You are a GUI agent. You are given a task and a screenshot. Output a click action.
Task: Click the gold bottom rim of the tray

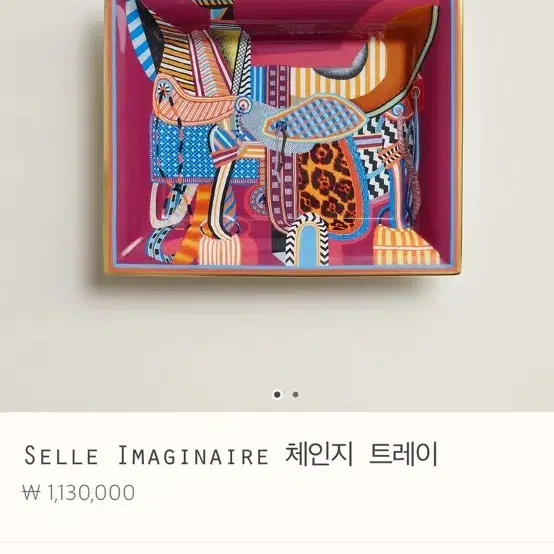(x=283, y=273)
